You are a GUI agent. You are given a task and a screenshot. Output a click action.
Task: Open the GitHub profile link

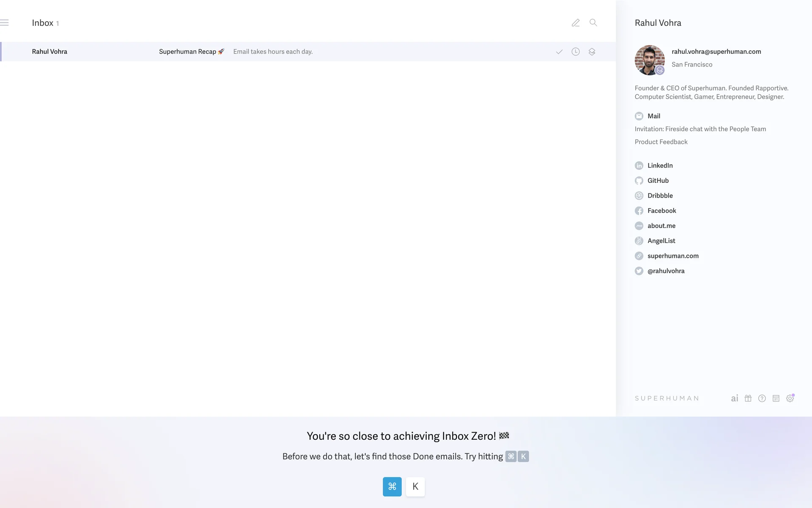[x=658, y=181]
